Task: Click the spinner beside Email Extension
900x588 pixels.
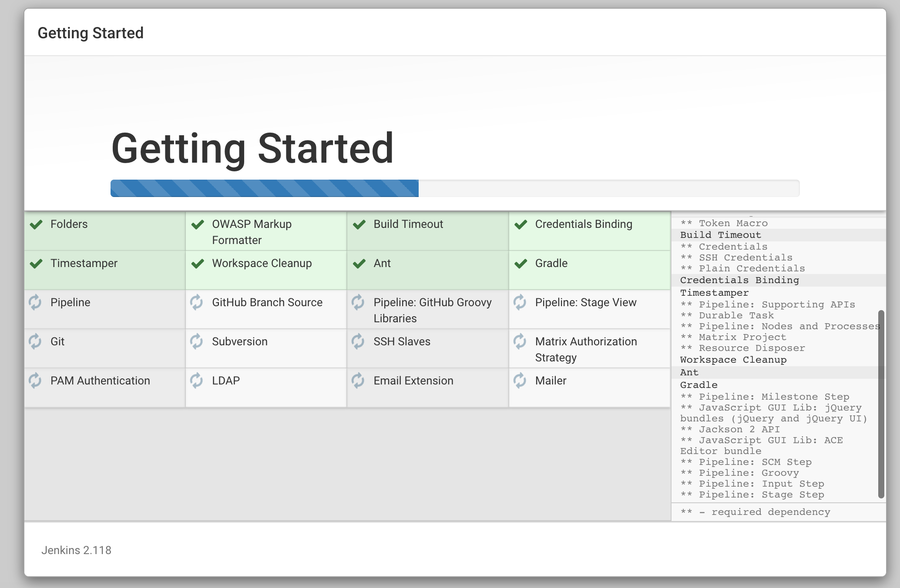Action: click(x=358, y=381)
